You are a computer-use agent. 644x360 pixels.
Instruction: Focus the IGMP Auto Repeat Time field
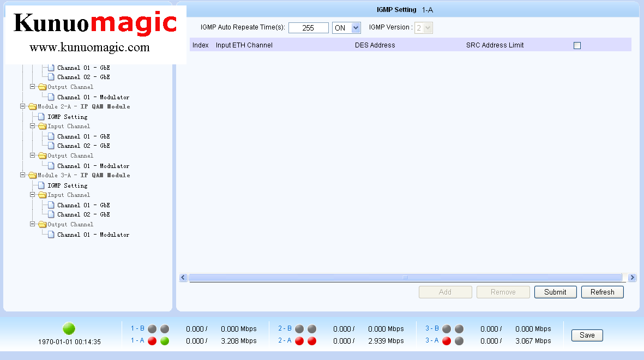click(x=309, y=28)
